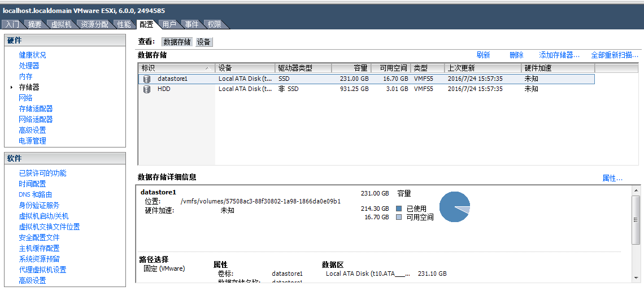Screen dimensions: 644x295
Task: Click the datastore usage pie chart
Action: coord(455,207)
